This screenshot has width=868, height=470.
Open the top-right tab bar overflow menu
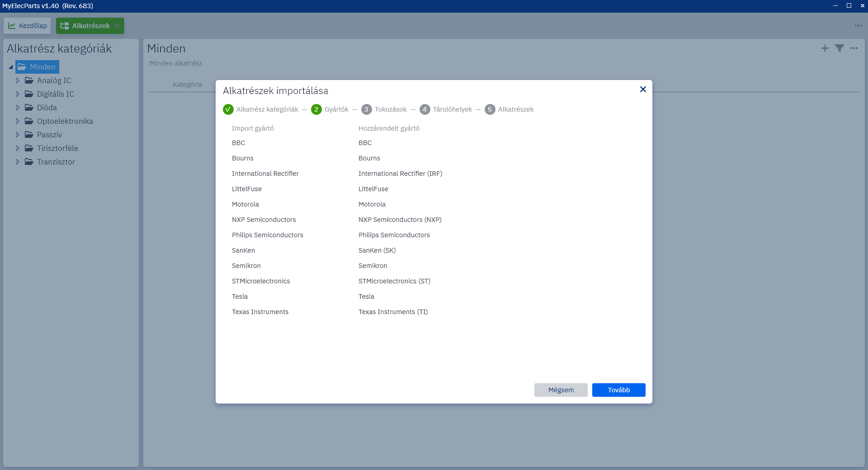(858, 26)
